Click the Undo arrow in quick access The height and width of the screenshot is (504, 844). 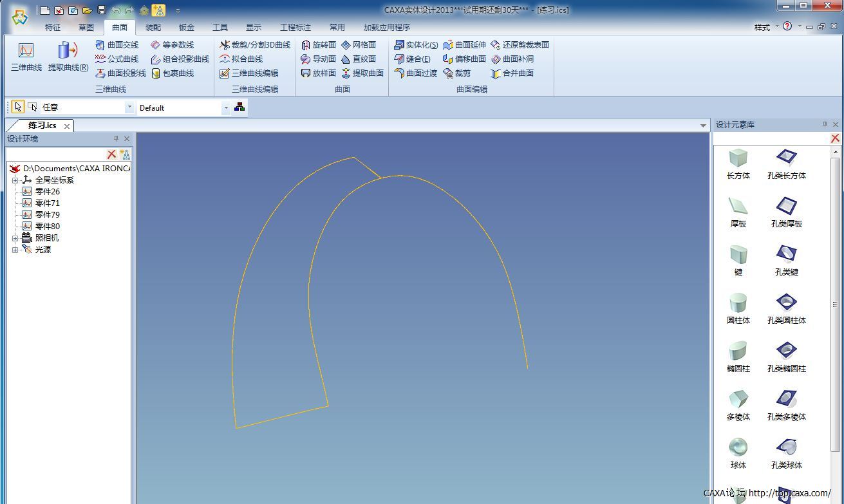point(116,10)
